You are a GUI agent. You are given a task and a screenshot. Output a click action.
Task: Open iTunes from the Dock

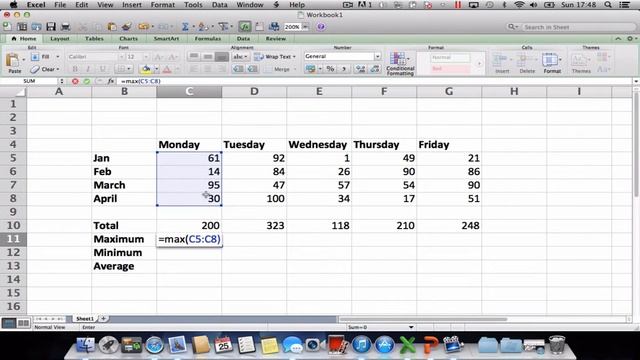point(362,345)
